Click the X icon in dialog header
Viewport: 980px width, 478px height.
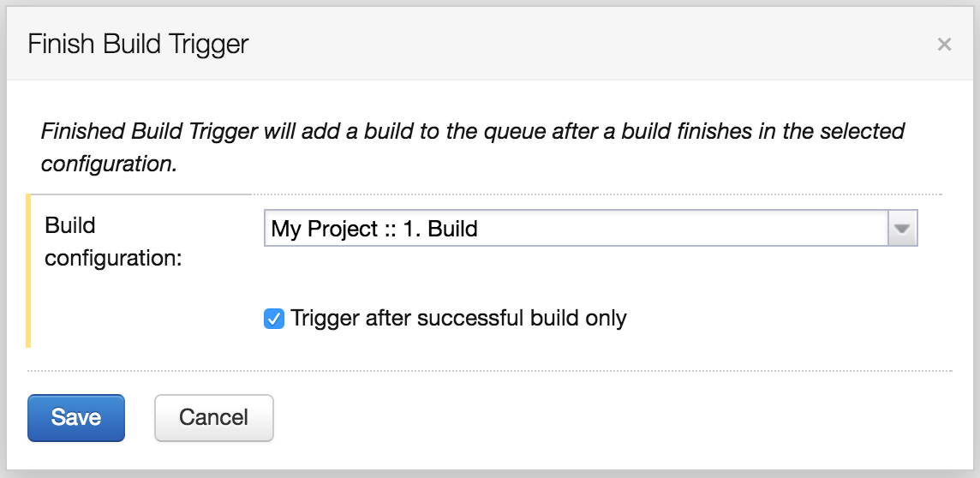click(x=944, y=45)
